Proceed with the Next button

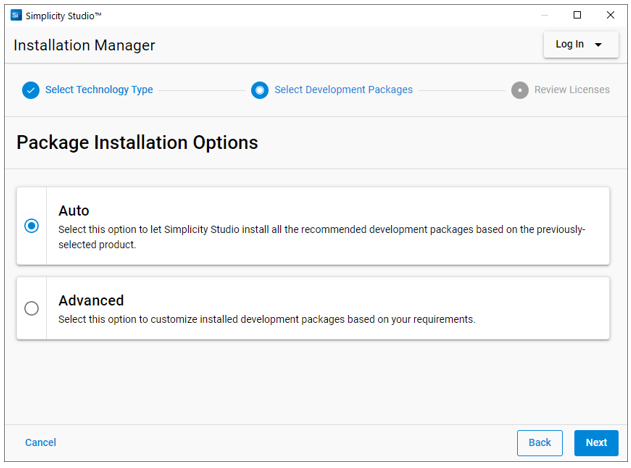point(596,443)
